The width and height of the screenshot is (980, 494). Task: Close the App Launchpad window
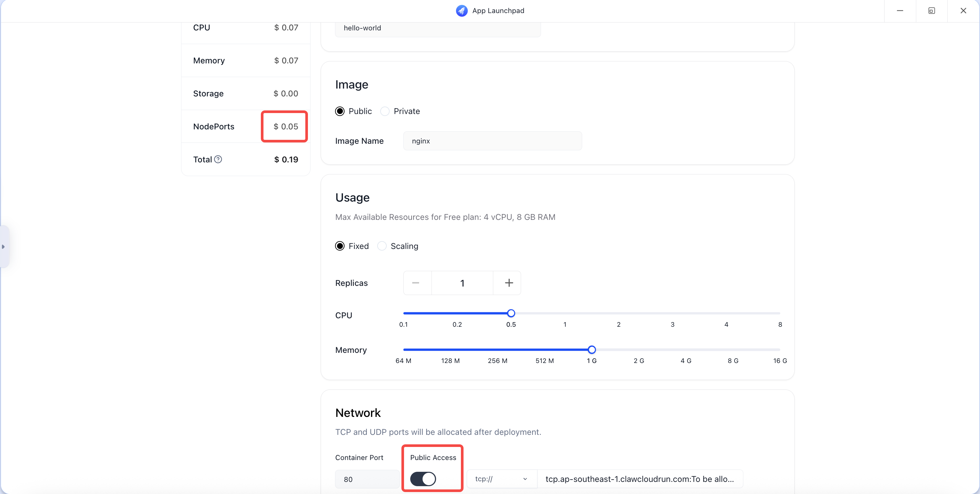pyautogui.click(x=963, y=11)
